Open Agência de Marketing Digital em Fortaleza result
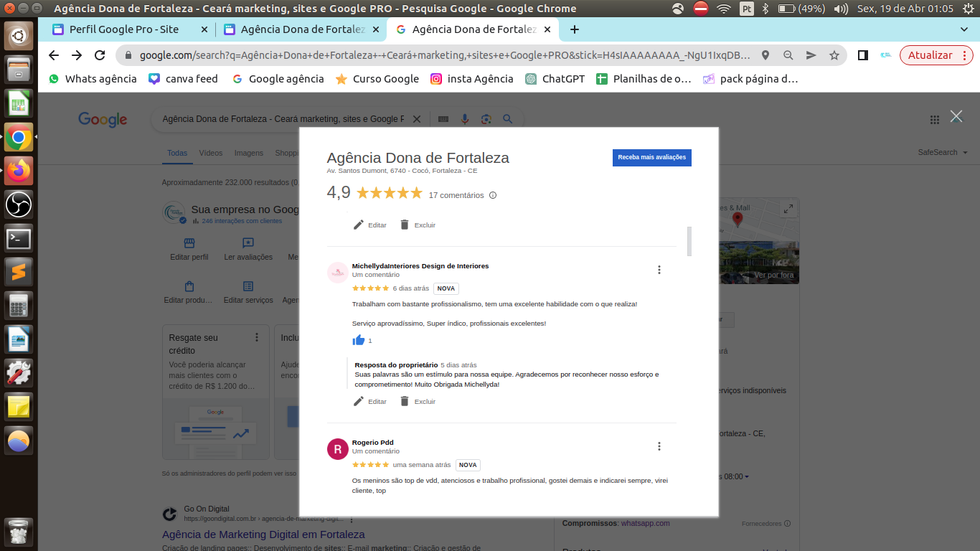Screen dimensions: 980x551 tap(263, 534)
